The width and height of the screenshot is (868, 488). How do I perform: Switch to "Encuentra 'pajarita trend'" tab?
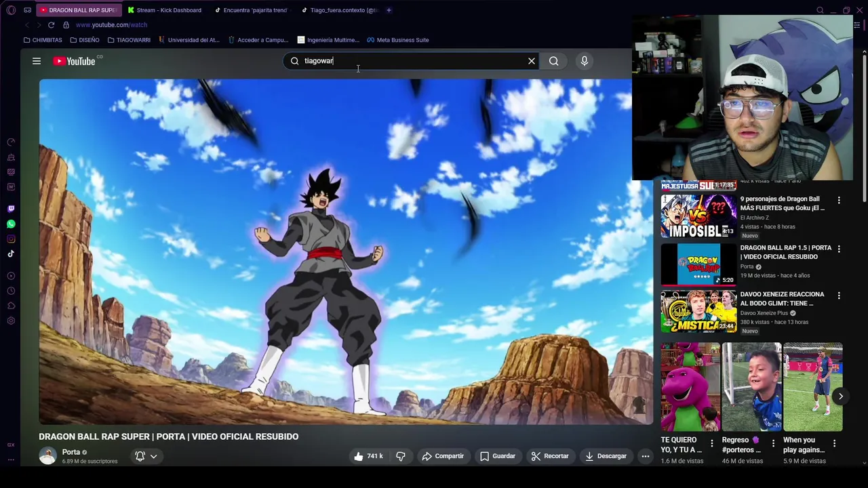click(x=251, y=10)
